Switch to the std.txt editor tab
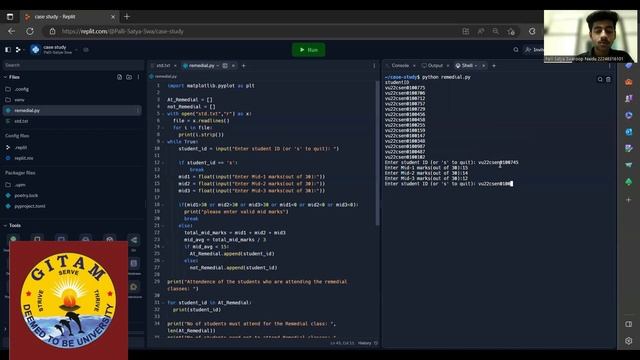Viewport: 640px width, 360px height. click(162, 65)
